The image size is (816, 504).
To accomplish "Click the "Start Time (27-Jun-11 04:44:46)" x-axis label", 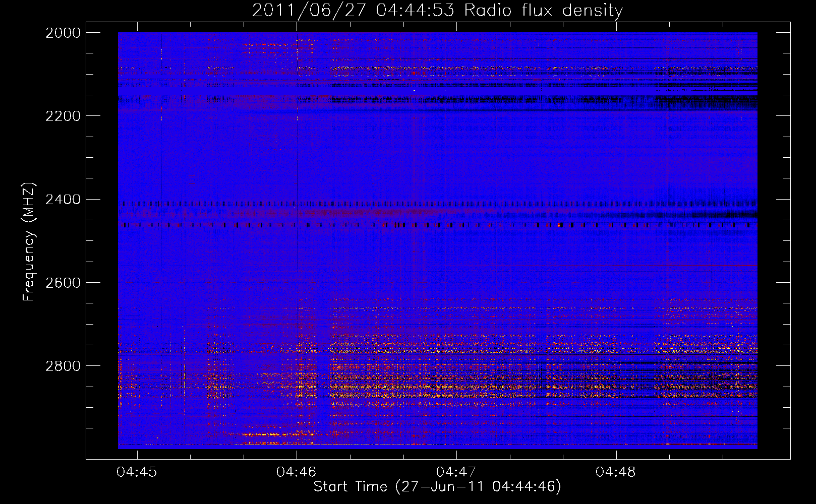I will [437, 487].
